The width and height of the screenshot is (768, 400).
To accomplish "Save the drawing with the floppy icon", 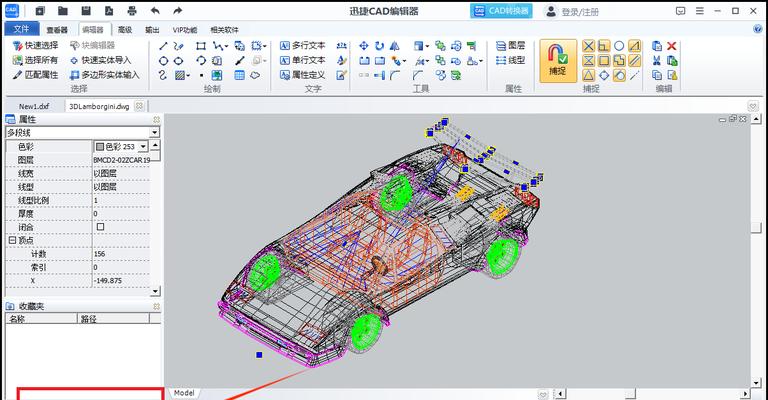I will point(86,11).
